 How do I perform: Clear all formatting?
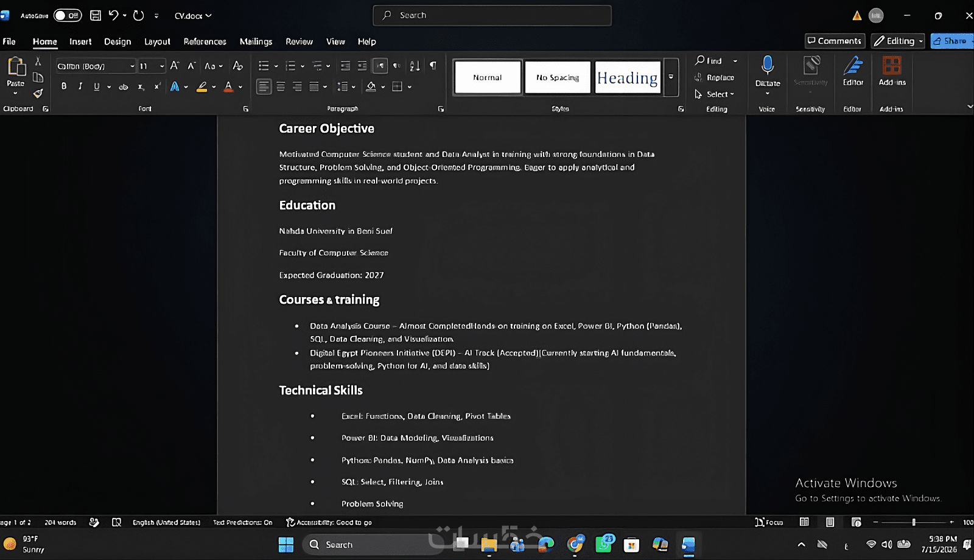pos(237,66)
